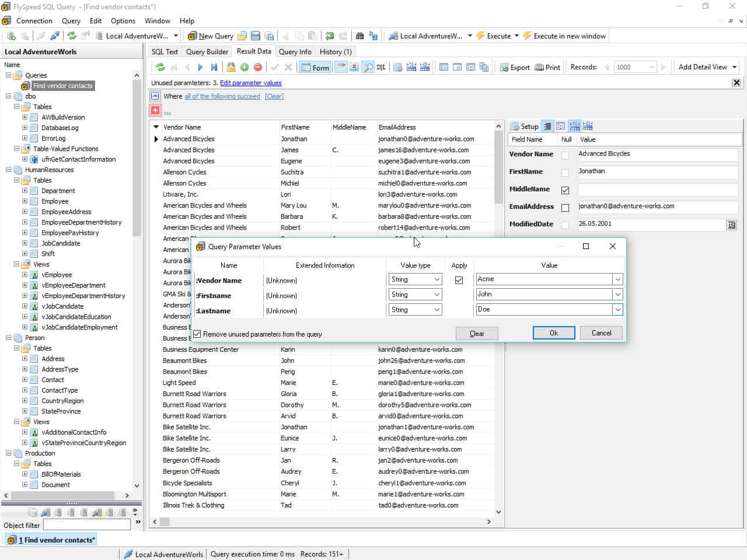Switch to the Query Builder tab
The image size is (747, 560).
(207, 51)
